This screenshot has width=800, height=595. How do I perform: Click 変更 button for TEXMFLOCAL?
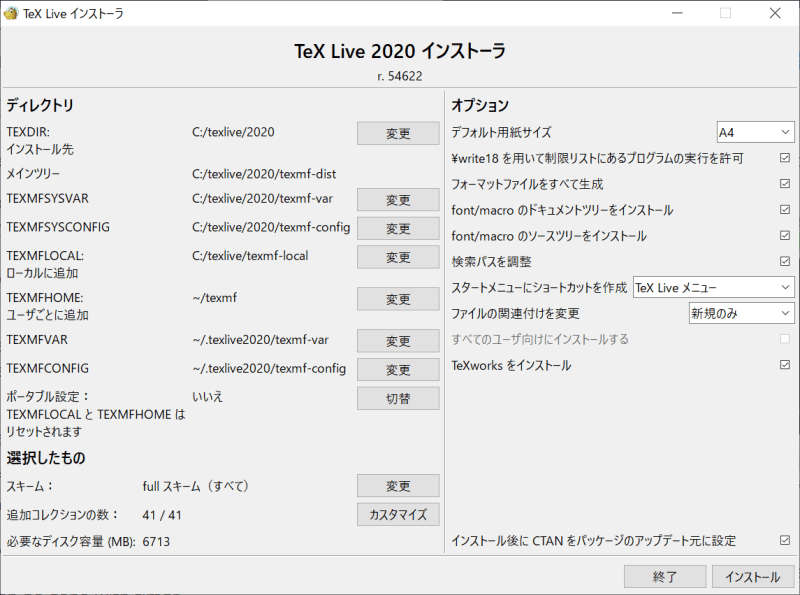click(x=398, y=257)
